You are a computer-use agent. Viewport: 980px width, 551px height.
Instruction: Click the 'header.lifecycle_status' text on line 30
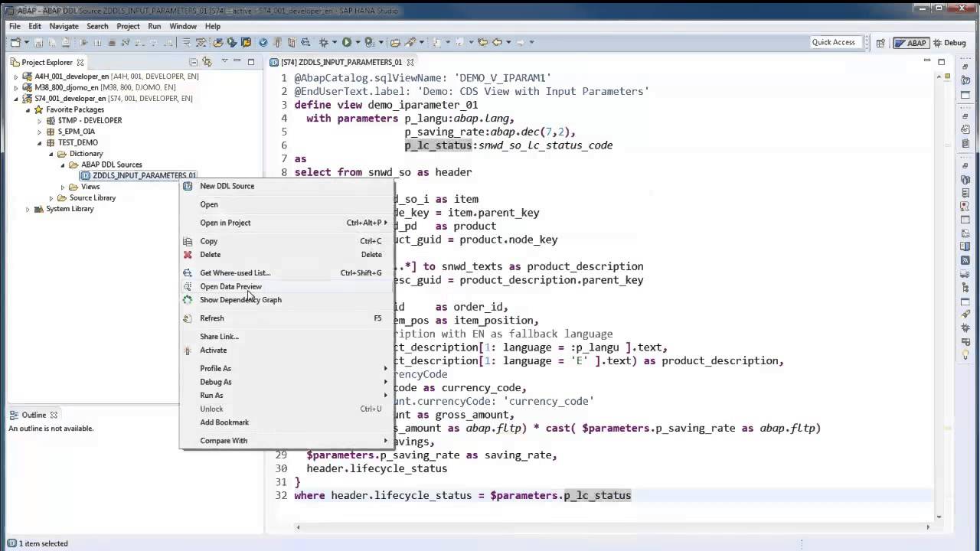click(x=377, y=468)
